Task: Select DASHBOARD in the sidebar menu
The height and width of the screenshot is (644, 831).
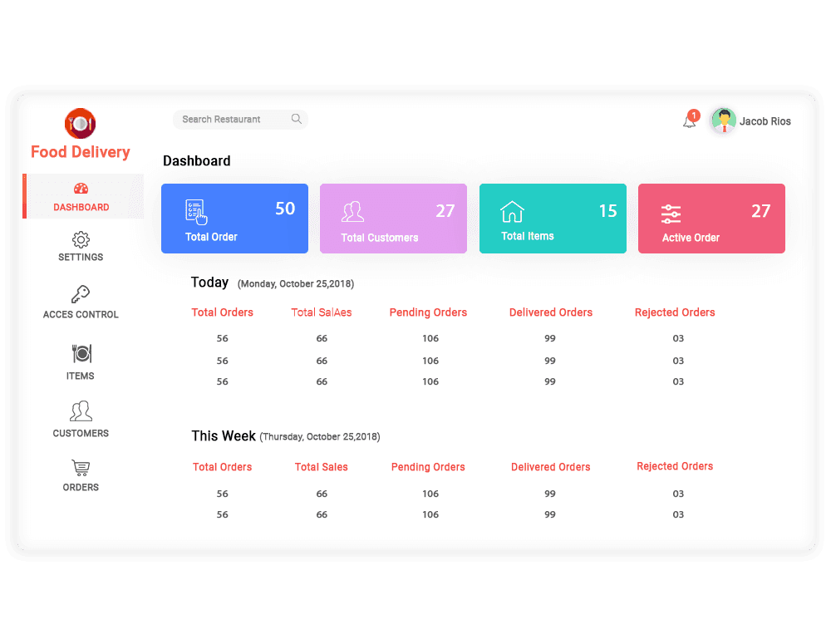Action: 81,207
